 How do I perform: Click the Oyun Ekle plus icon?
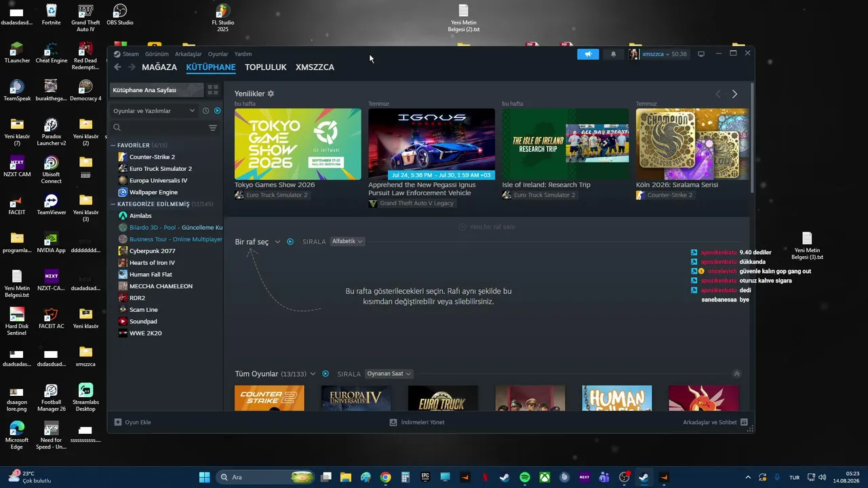(x=118, y=422)
